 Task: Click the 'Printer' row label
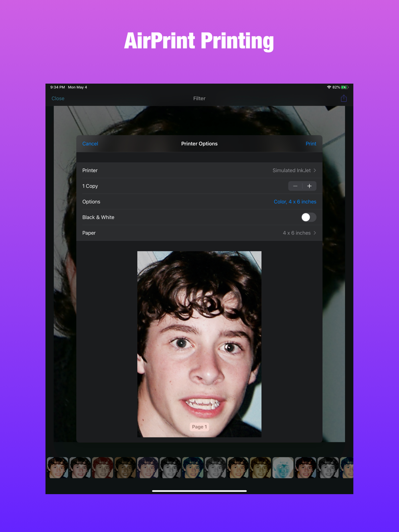90,170
